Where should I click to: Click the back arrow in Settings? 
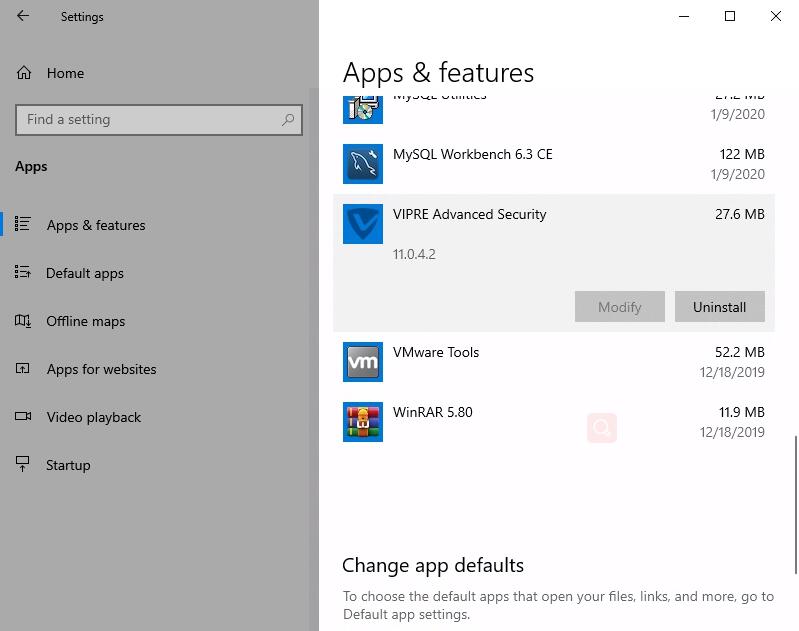click(x=23, y=16)
